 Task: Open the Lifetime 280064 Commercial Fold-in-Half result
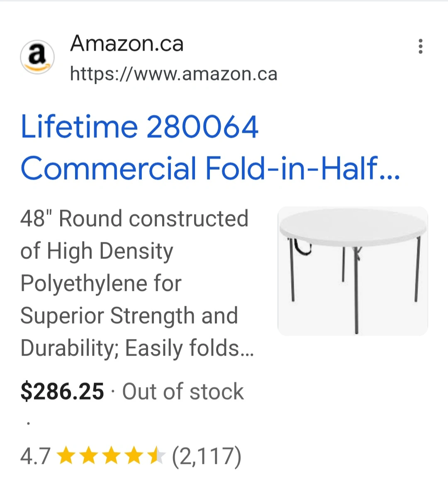210,147
